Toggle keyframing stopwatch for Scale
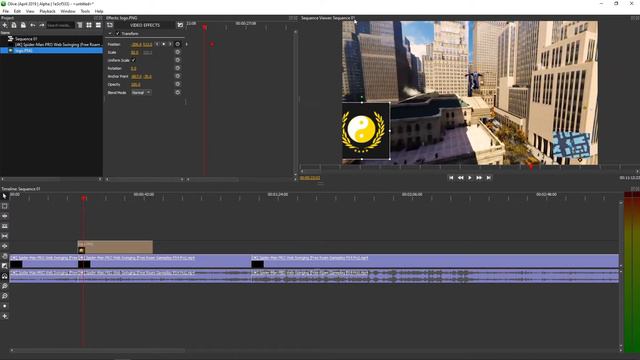640x360 pixels. pyautogui.click(x=178, y=52)
